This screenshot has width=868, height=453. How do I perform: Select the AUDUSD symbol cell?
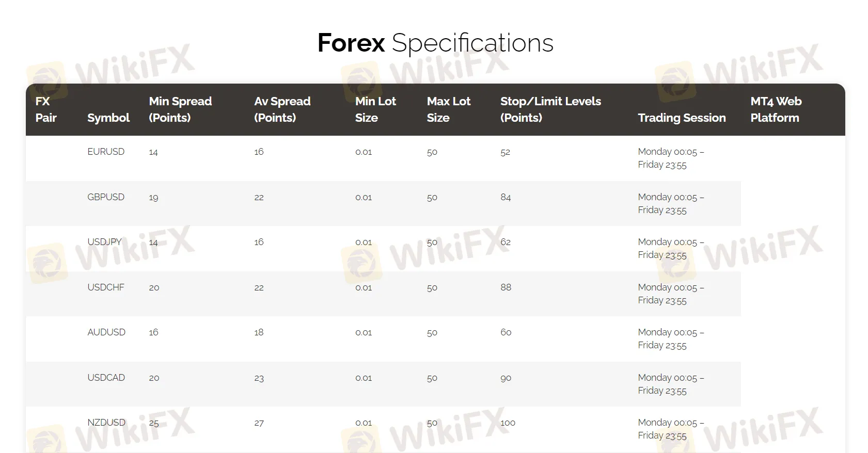coord(106,332)
